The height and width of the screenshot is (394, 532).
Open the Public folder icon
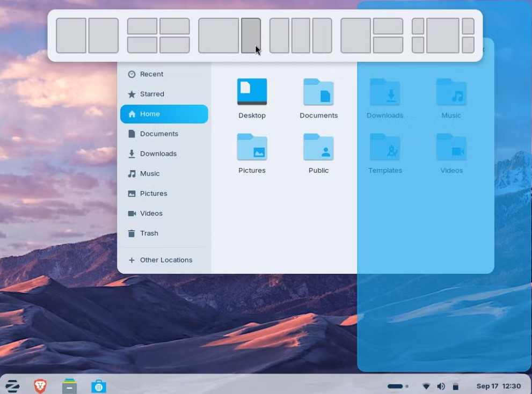(318, 148)
